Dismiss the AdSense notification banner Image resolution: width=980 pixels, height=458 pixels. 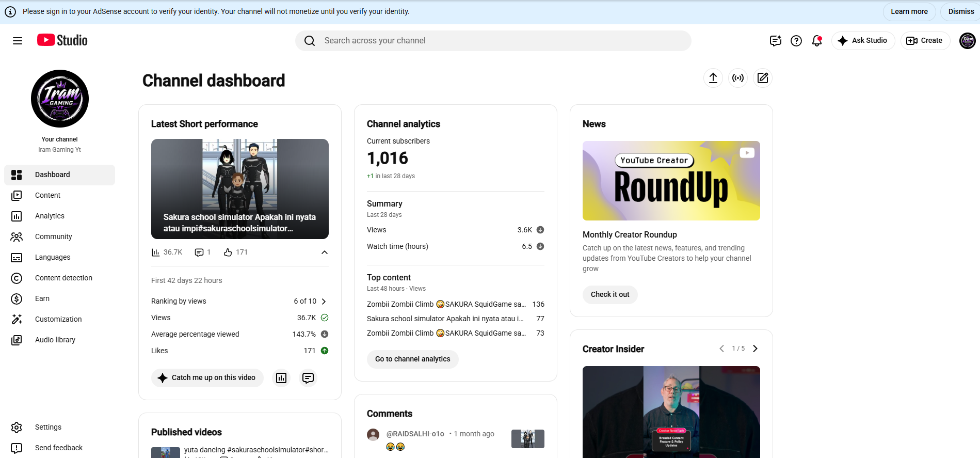pyautogui.click(x=960, y=11)
